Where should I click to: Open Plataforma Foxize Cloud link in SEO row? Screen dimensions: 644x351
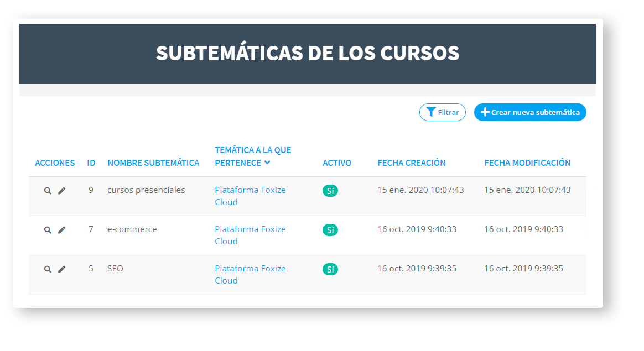coord(250,275)
